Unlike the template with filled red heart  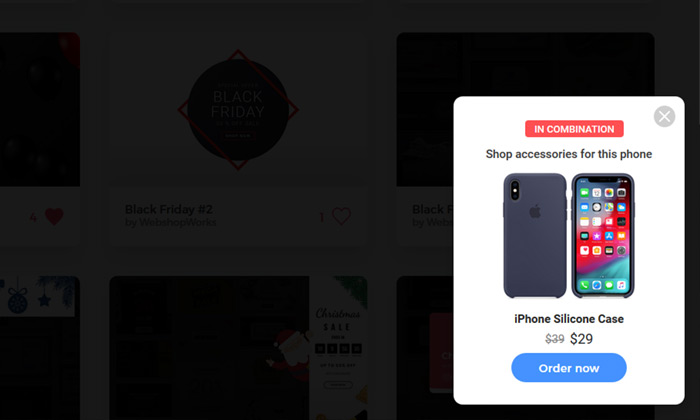click(x=54, y=216)
